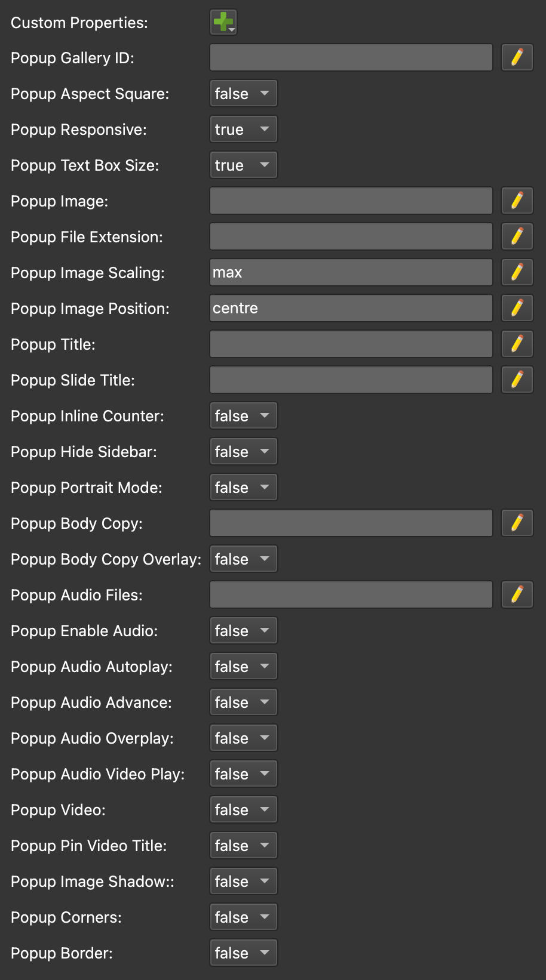This screenshot has height=980, width=546.
Task: Click the Popup Image Scaling field showing max
Action: point(351,273)
